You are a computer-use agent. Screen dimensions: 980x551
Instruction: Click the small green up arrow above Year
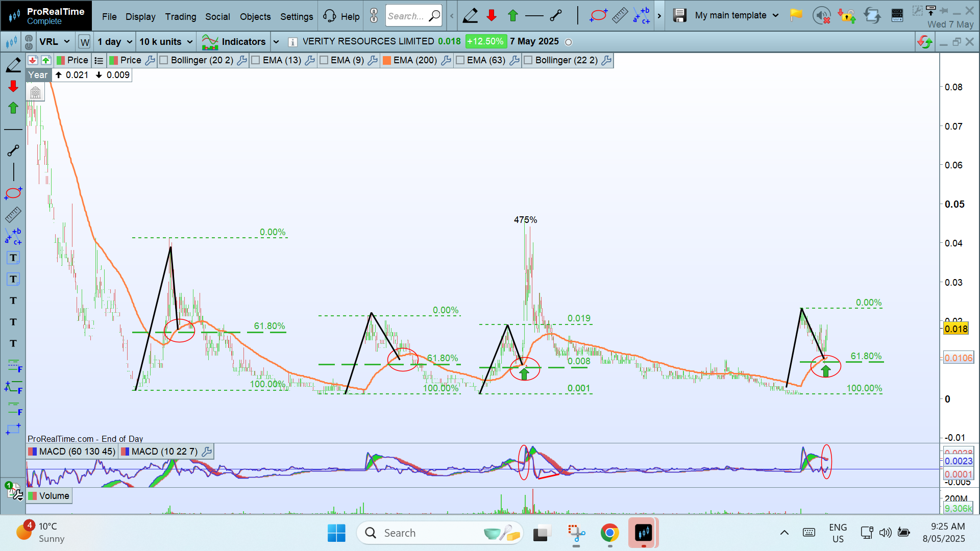point(46,60)
